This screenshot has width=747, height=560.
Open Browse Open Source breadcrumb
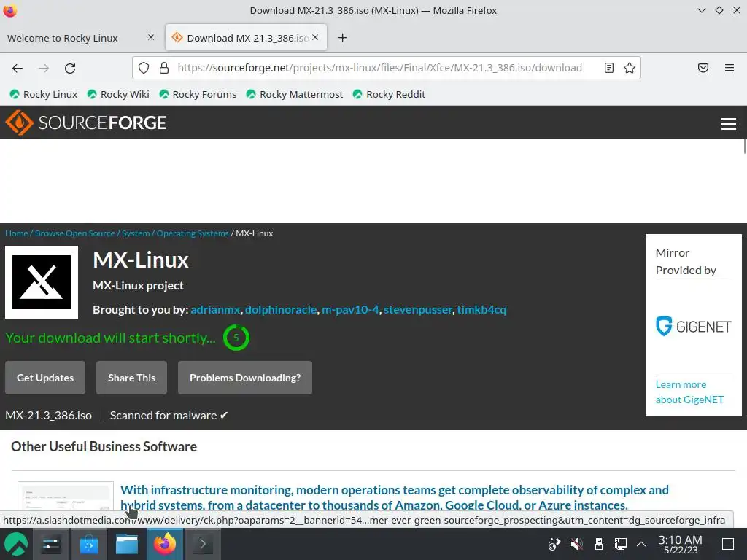pos(75,233)
